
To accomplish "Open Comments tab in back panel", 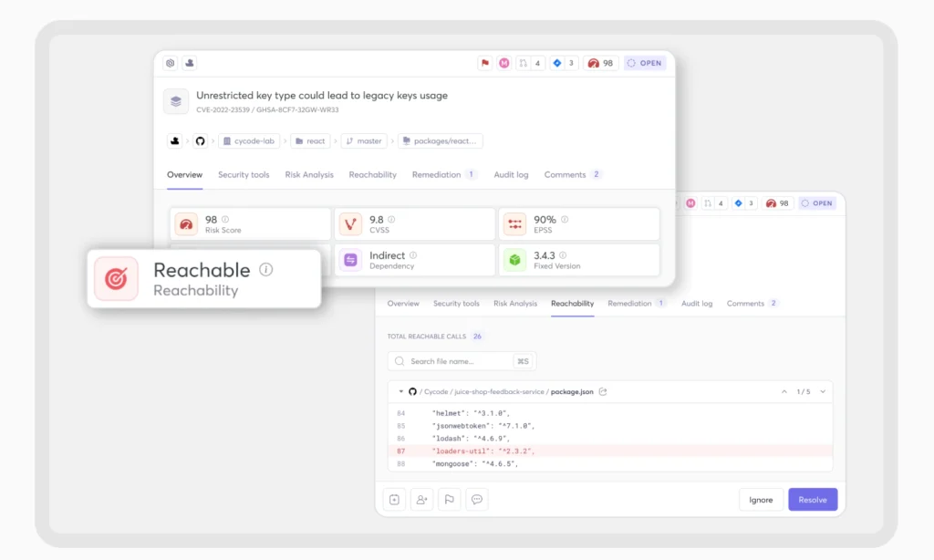I will coord(752,303).
